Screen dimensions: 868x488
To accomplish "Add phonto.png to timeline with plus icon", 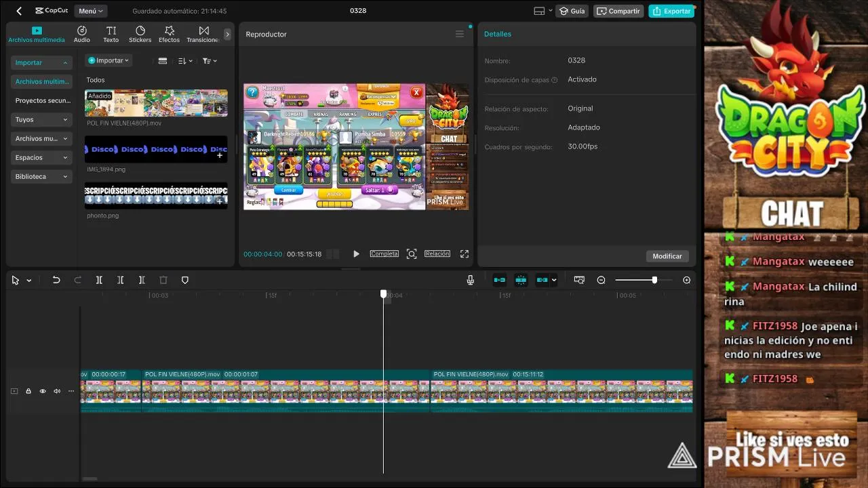I will 220,201.
